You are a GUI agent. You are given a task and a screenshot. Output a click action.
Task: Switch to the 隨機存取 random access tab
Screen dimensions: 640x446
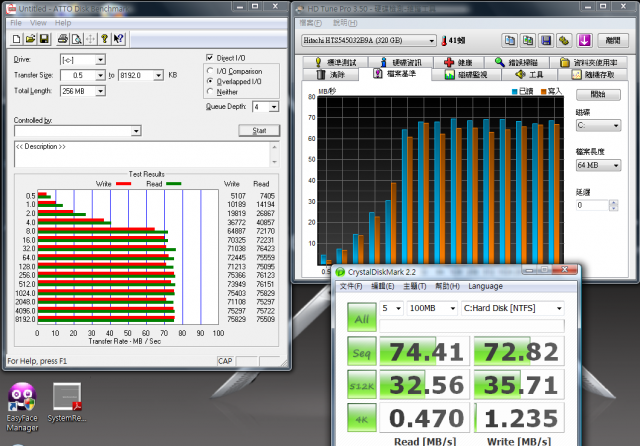click(593, 75)
